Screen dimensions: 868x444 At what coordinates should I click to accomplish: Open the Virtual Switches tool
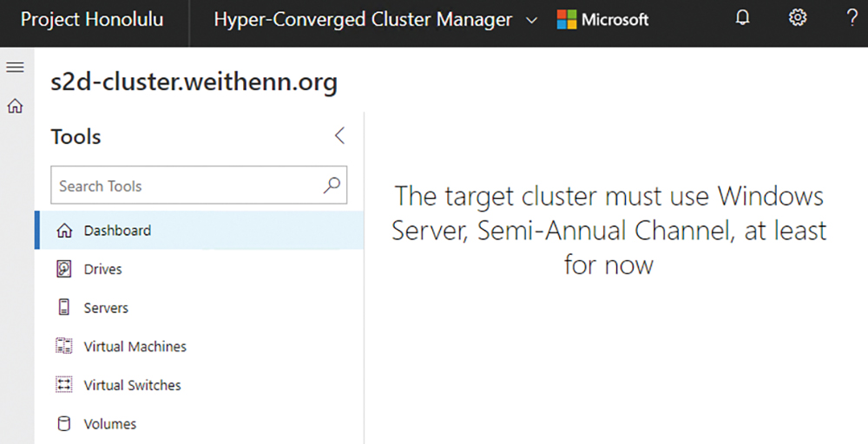tap(200, 385)
